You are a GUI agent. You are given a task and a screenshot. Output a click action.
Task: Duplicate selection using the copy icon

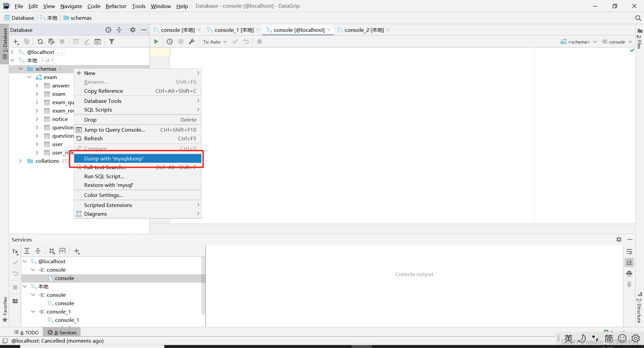(x=27, y=42)
